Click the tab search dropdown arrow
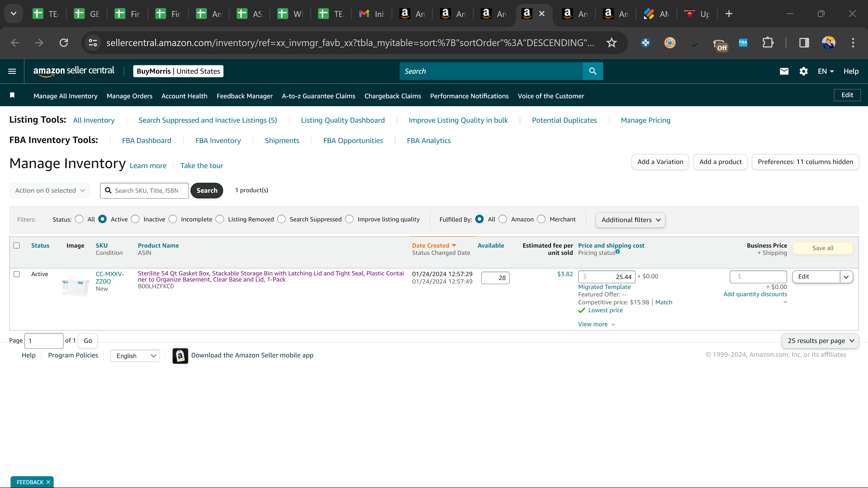This screenshot has width=868, height=488. [x=14, y=14]
